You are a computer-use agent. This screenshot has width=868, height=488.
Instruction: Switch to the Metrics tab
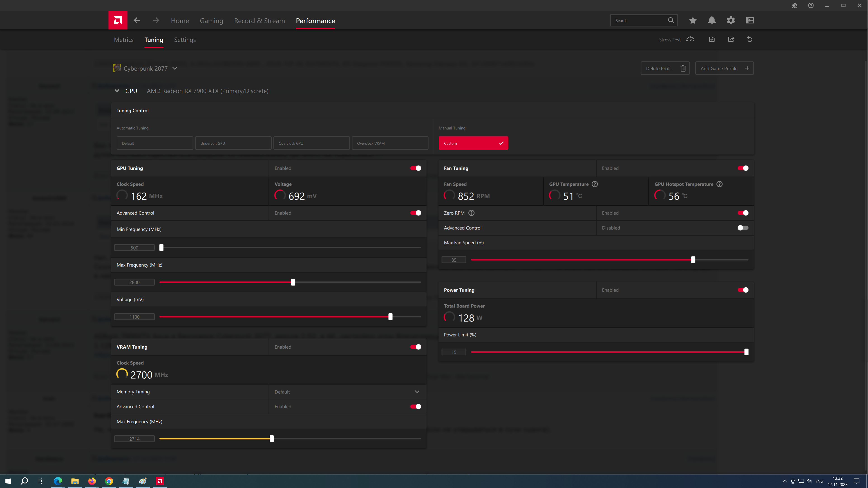click(124, 40)
